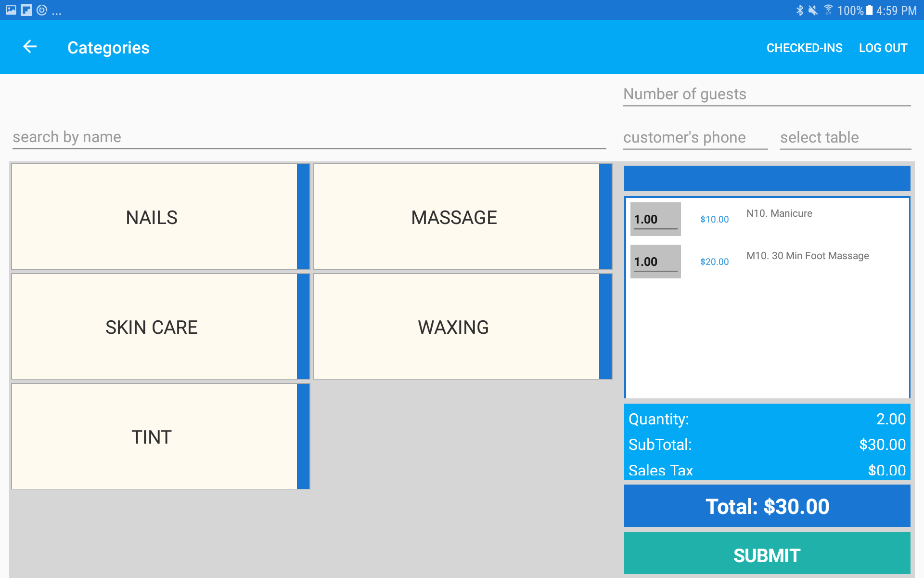Image resolution: width=924 pixels, height=578 pixels.
Task: Select the WAXING category
Action: tap(452, 327)
